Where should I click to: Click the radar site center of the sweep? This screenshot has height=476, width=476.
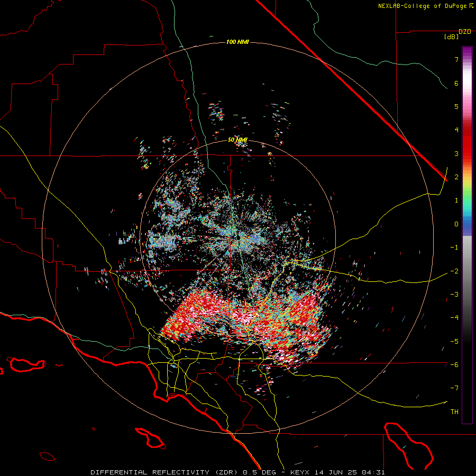point(237,239)
